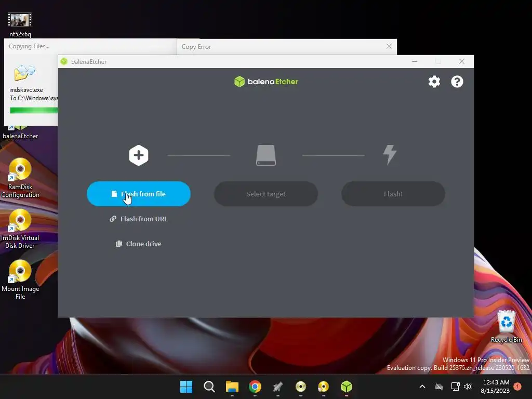Open balenaEtcher settings gear

click(434, 82)
